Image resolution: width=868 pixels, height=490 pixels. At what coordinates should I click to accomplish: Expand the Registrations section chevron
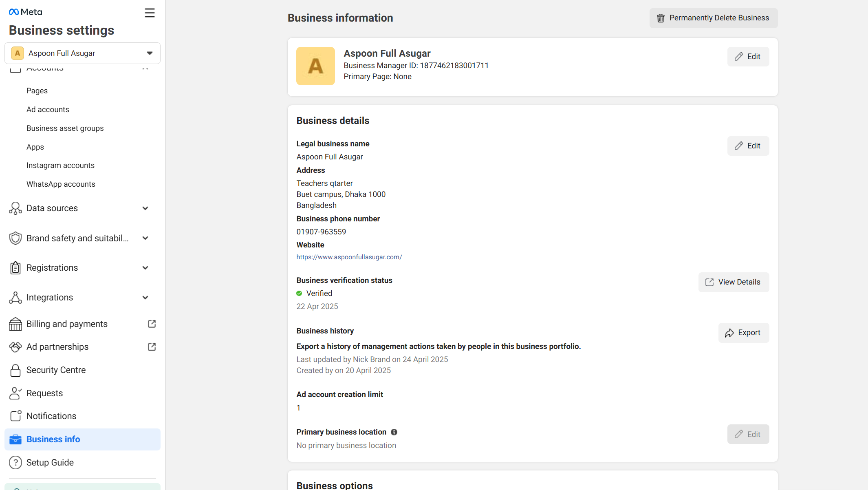click(x=145, y=268)
